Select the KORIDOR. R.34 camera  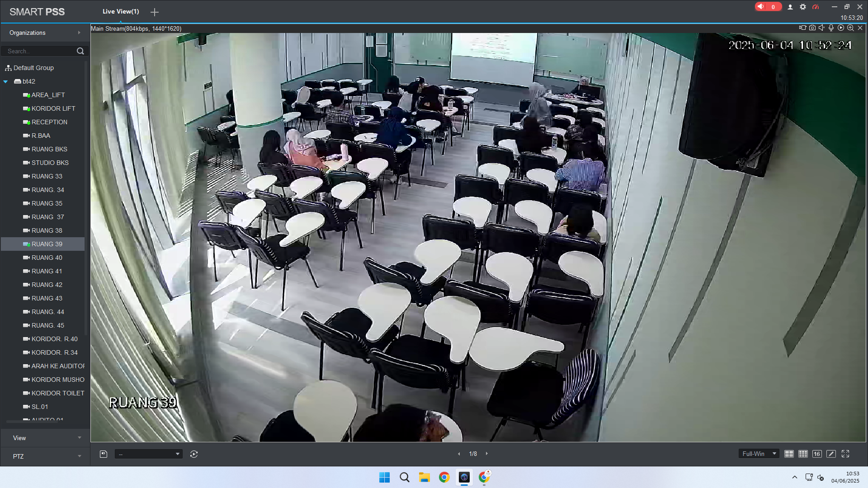click(x=55, y=352)
